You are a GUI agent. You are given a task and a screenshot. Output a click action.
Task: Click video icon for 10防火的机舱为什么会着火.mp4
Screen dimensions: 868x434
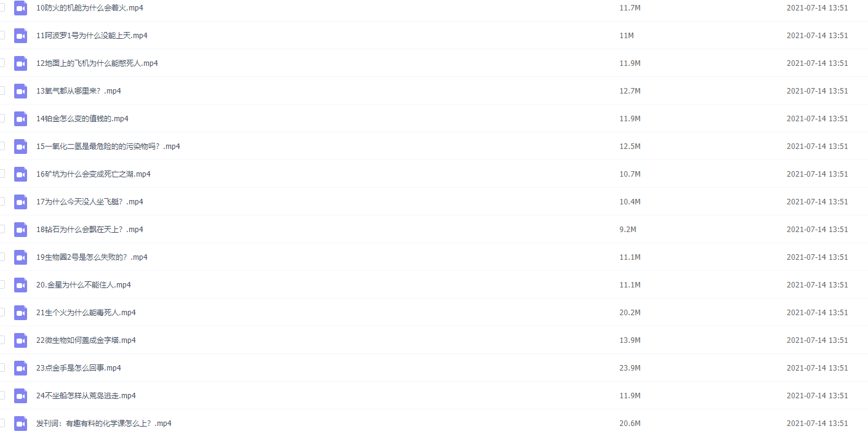coord(21,8)
